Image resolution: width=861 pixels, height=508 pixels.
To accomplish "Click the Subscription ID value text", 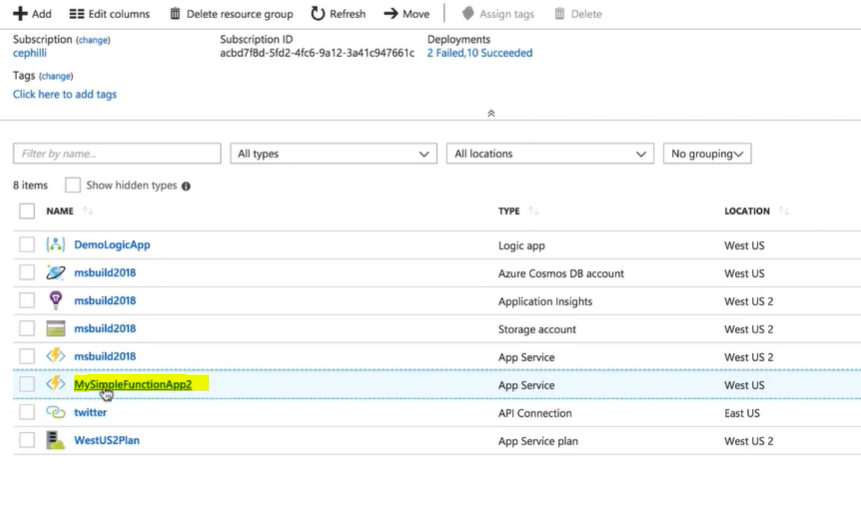I will (317, 53).
